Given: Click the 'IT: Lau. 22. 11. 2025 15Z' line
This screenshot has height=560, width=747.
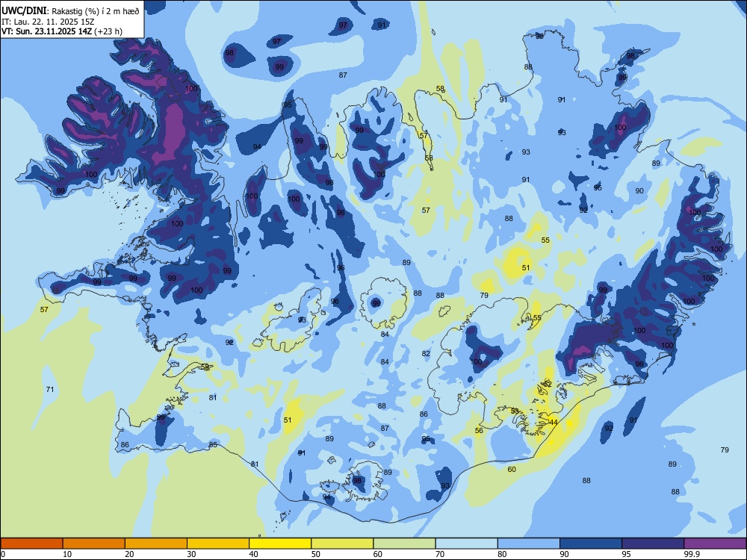Looking at the screenshot, I should (x=48, y=22).
